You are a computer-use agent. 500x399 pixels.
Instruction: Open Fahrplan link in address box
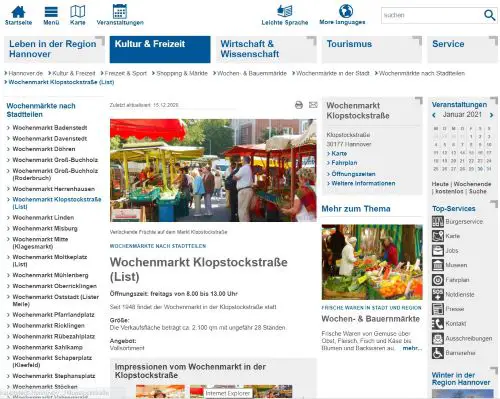[344, 163]
